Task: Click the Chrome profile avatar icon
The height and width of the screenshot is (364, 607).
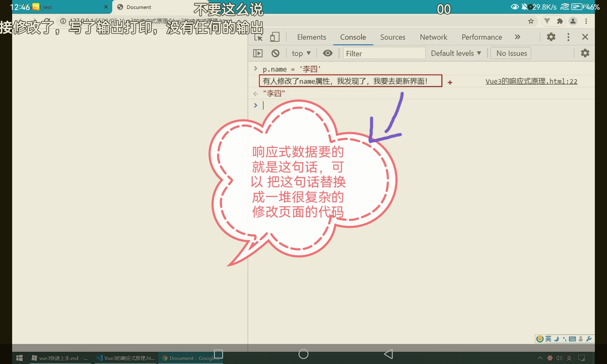Action: click(573, 21)
